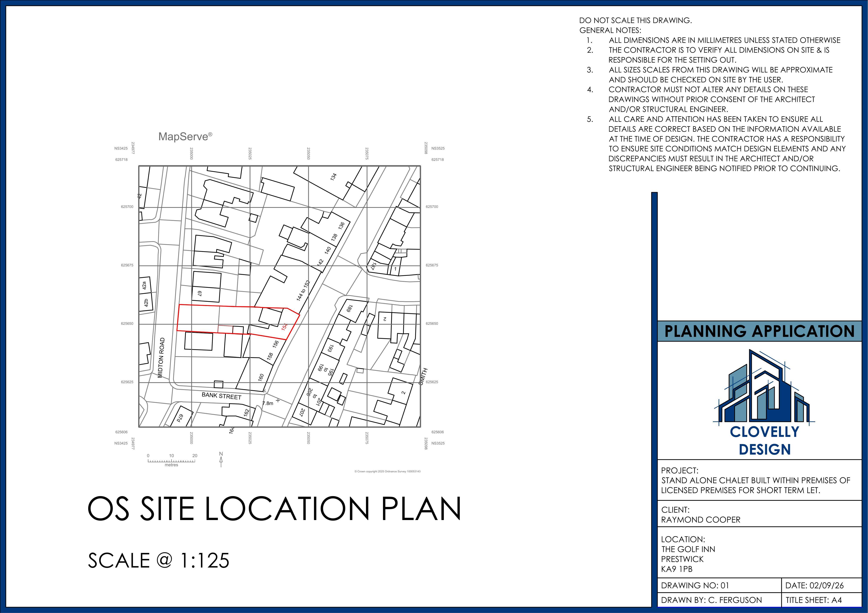Click the PROJECT: label in title block
This screenshot has height=613, width=868.
pyautogui.click(x=680, y=471)
